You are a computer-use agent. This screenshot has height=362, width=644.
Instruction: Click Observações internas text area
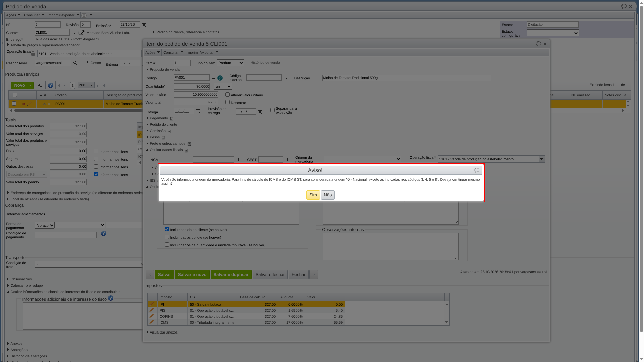tap(390, 246)
